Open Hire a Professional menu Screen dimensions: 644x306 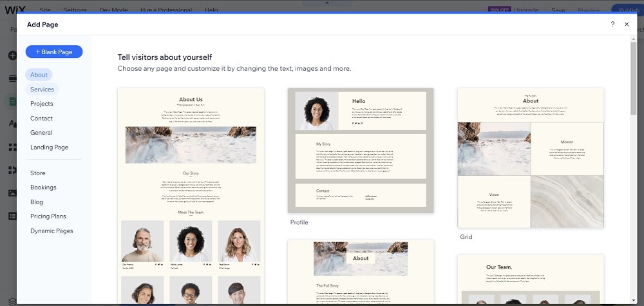[x=166, y=10]
